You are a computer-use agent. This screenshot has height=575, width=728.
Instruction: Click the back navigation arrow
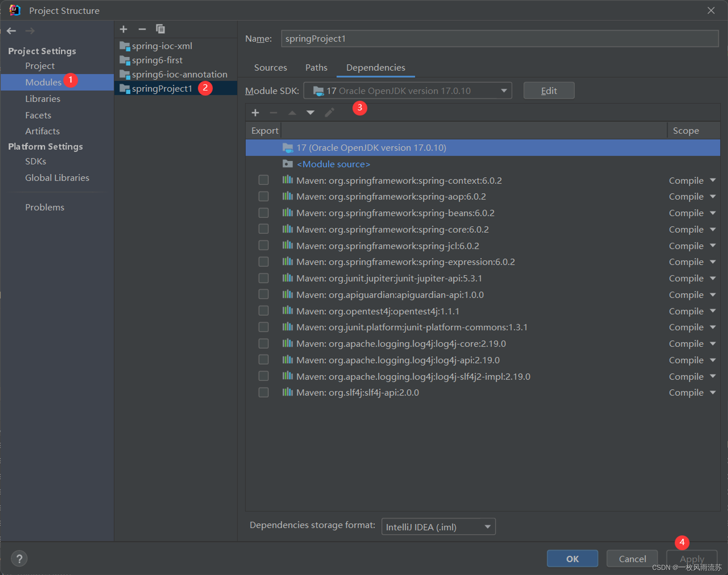click(12, 31)
